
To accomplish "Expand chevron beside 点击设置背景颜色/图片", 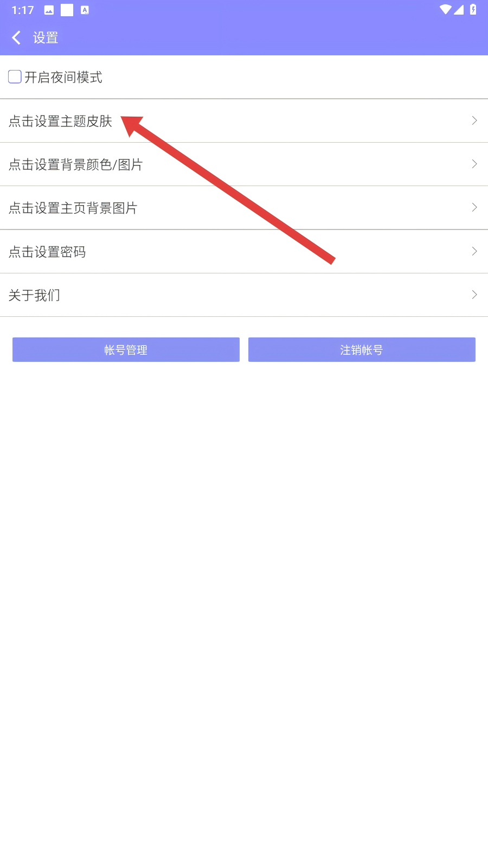I will coord(474,164).
